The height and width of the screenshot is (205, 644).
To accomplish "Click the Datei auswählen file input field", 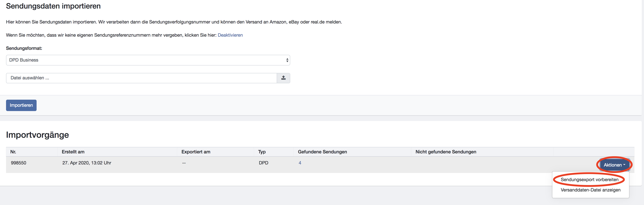I will [x=142, y=78].
